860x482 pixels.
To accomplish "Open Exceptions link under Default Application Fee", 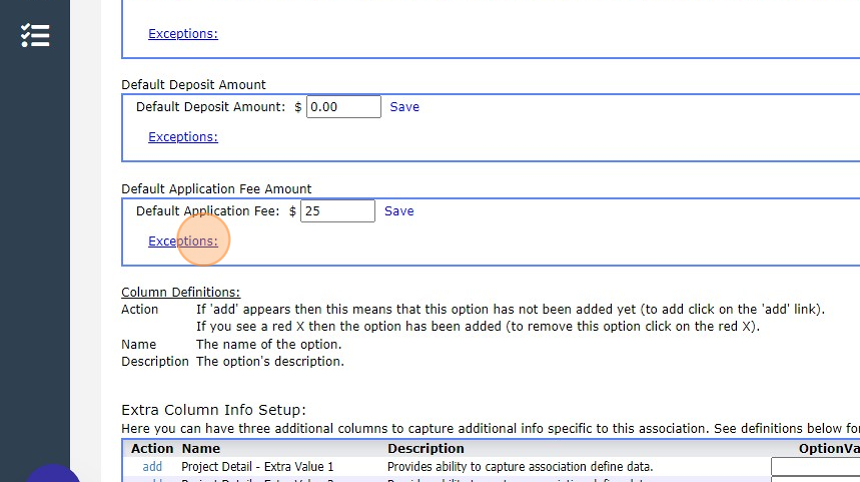I will click(183, 241).
